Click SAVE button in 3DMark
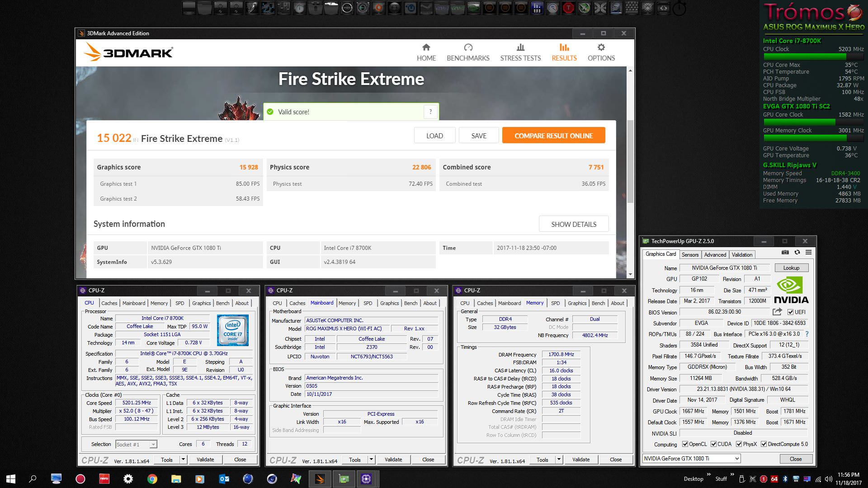 [479, 136]
